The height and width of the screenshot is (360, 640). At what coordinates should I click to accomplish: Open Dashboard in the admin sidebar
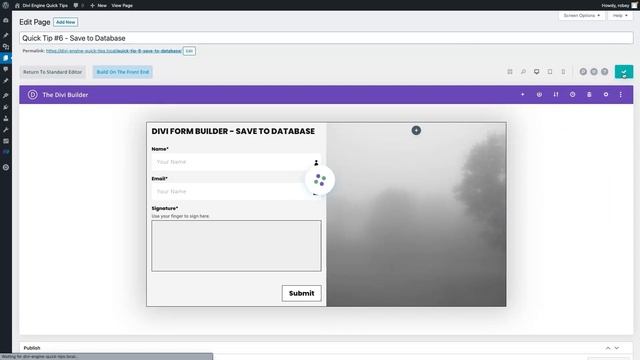click(6, 20)
